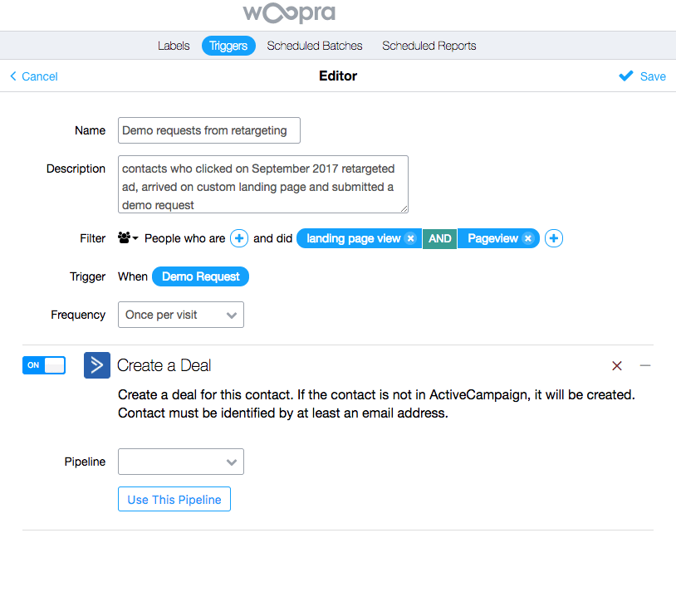Click the Woopra logo
Screen dimensions: 676x616
288,13
